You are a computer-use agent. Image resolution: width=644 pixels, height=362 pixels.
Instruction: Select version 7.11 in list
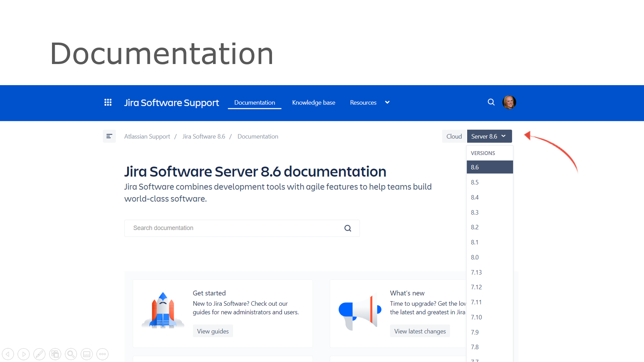pyautogui.click(x=490, y=302)
